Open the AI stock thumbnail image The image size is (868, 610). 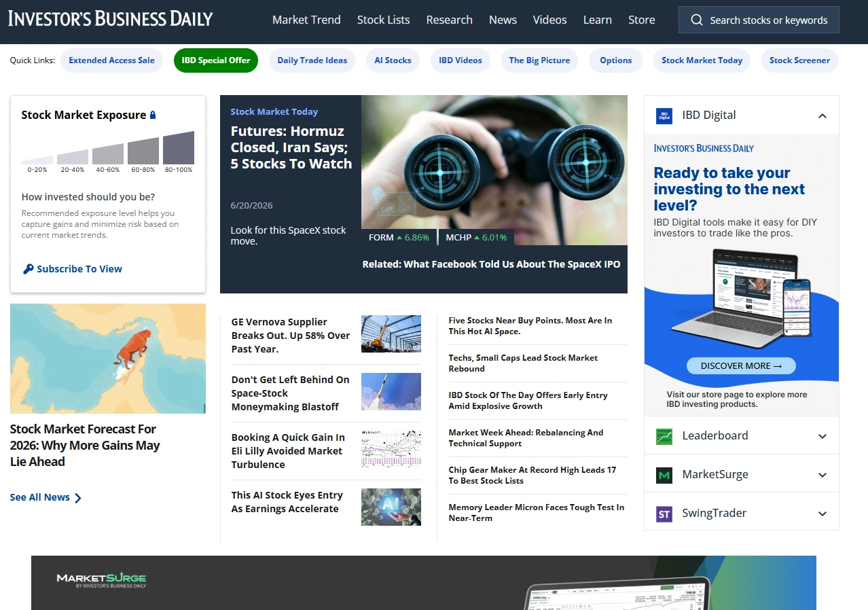tap(391, 507)
